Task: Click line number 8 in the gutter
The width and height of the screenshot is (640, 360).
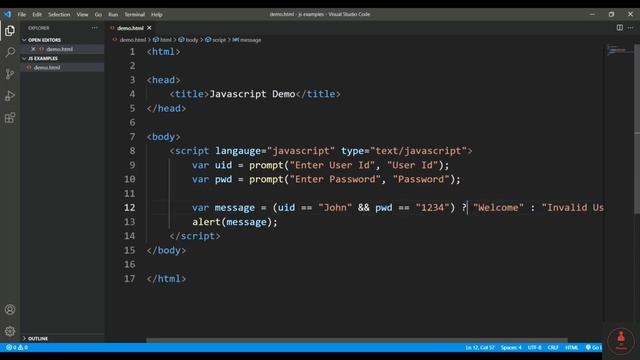Action: click(132, 151)
